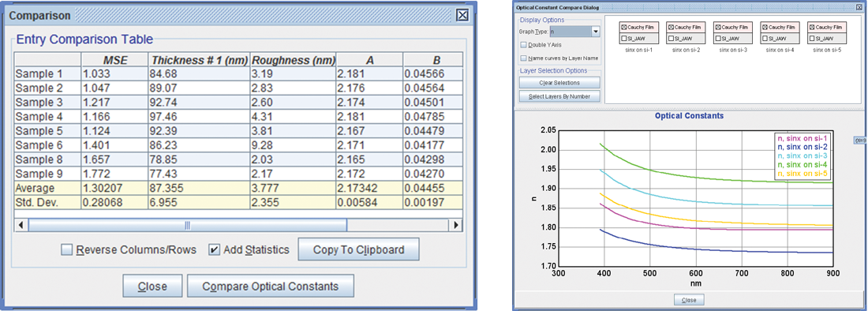Select the Sample 3 row label
868x311 pixels.
pyautogui.click(x=47, y=103)
